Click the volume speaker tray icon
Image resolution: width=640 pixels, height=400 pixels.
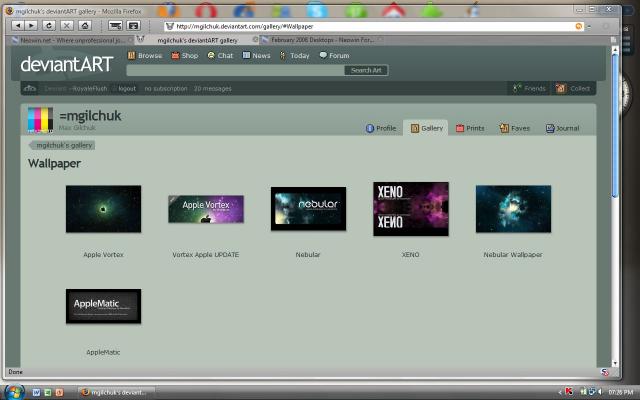tap(600, 392)
